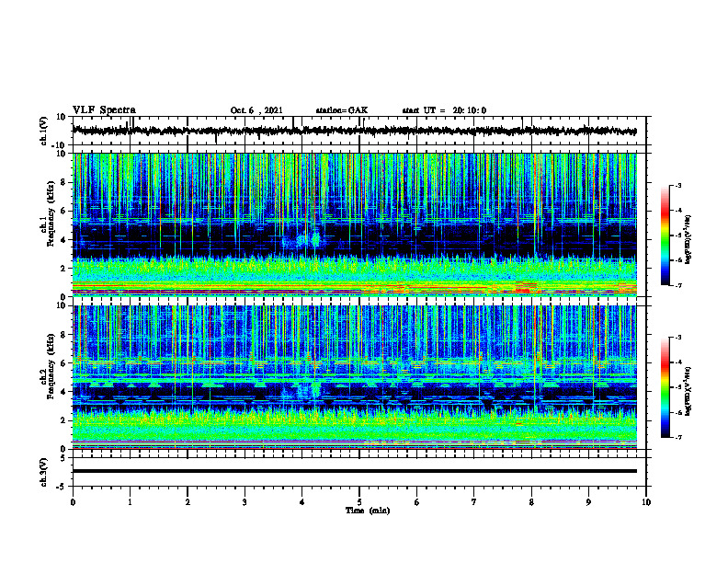Click the "station=GAK" header label

click(x=342, y=110)
